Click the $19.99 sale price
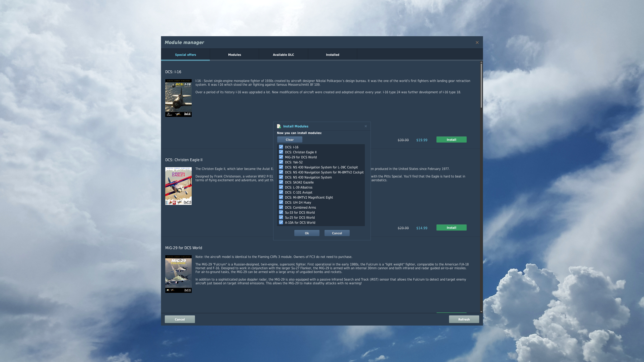 tap(422, 140)
